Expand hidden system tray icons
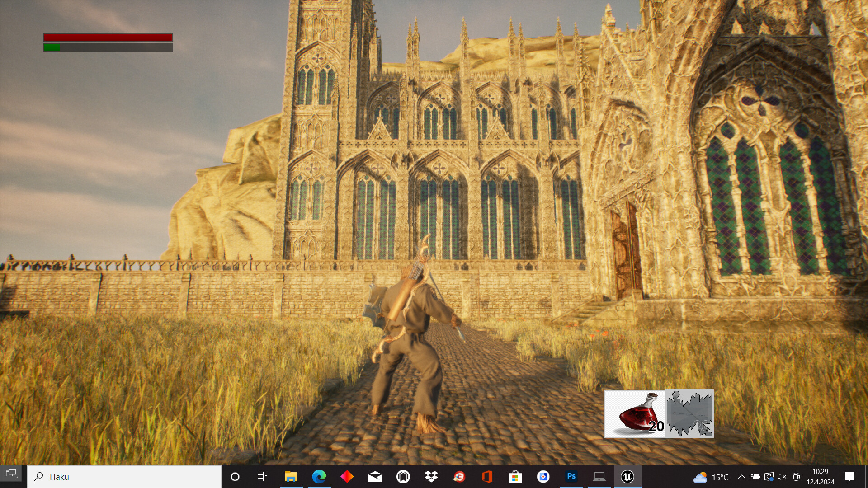The width and height of the screenshot is (868, 488). click(x=742, y=476)
